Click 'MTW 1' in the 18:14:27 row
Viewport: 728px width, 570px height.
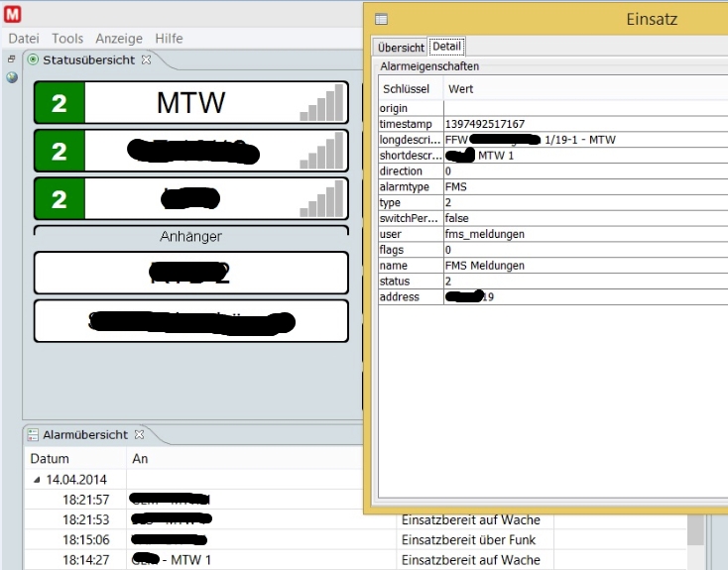190,560
